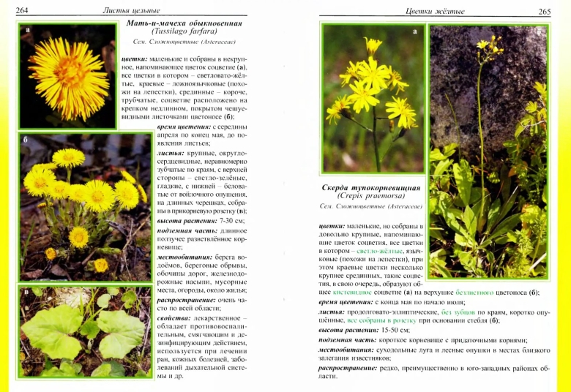This screenshot has width=571, height=392.
Task: Click the bold heading 'распространение:' on right page
Action: [348, 368]
